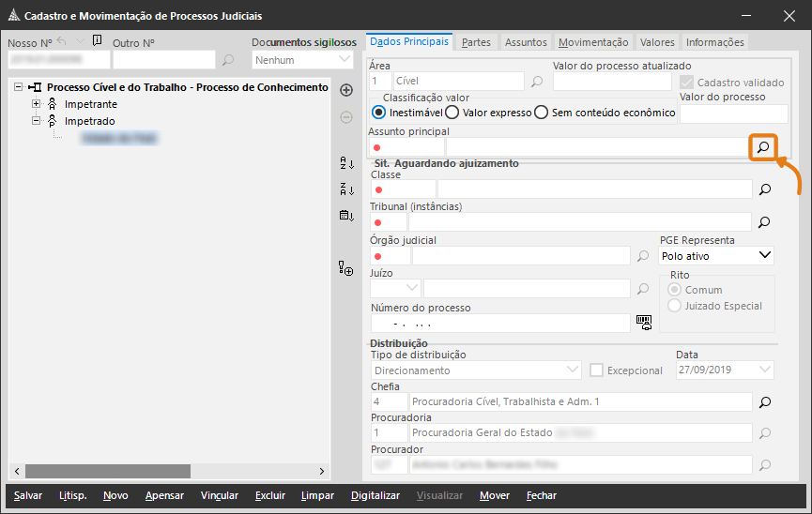This screenshot has height=514, width=812.
Task: Select the Valor expresso radio button
Action: (452, 113)
